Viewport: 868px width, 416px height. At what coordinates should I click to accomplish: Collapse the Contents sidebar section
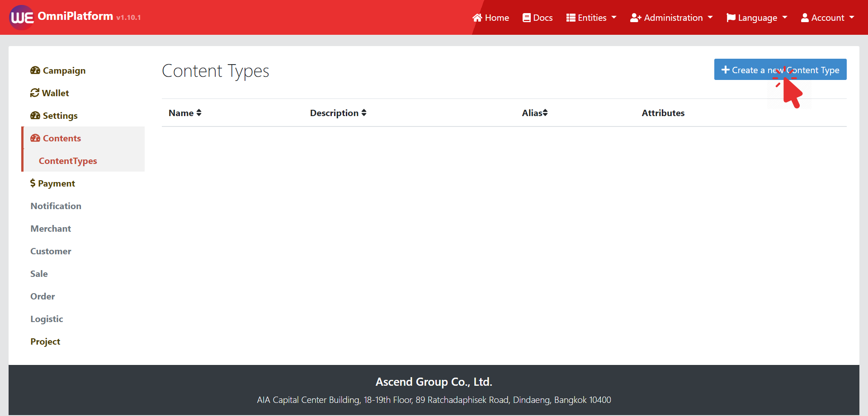click(61, 138)
